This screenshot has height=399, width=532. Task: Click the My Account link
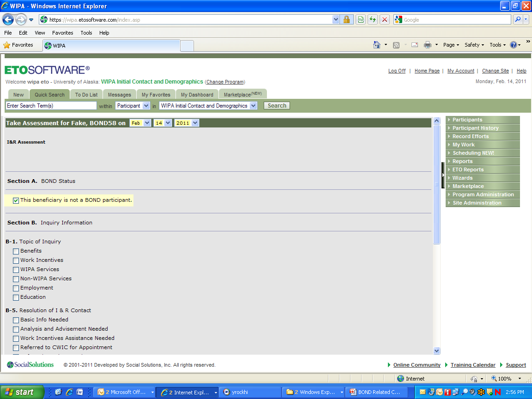pos(461,71)
